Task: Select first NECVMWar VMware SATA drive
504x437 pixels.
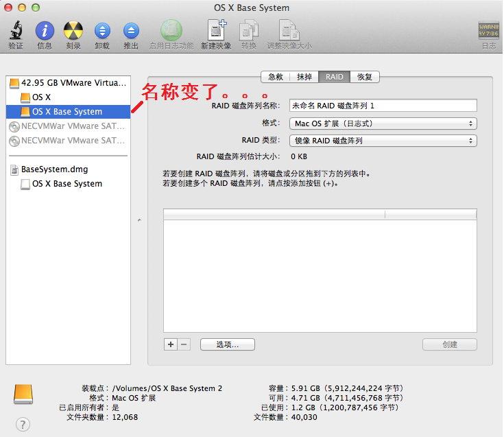Action: click(x=68, y=126)
